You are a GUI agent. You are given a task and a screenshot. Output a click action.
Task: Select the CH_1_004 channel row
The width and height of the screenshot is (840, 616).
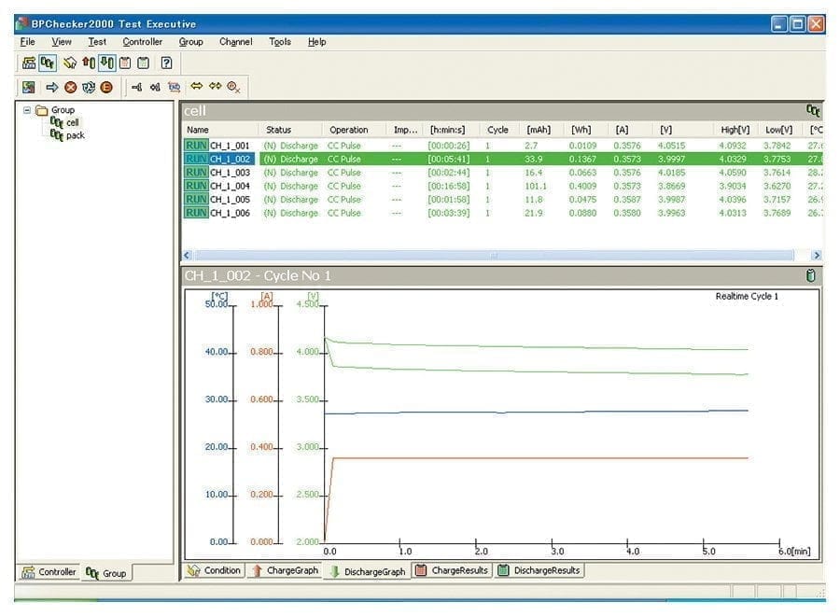pos(230,186)
